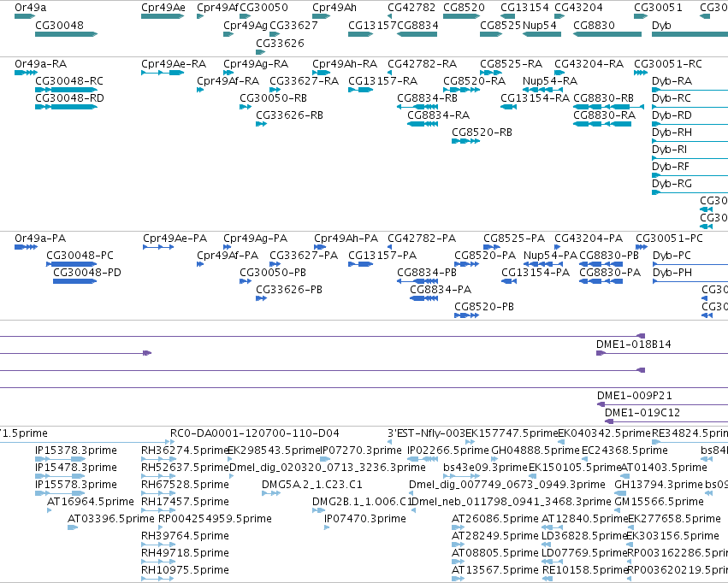Click the CG30048 gene glyph

pyautogui.click(x=67, y=34)
